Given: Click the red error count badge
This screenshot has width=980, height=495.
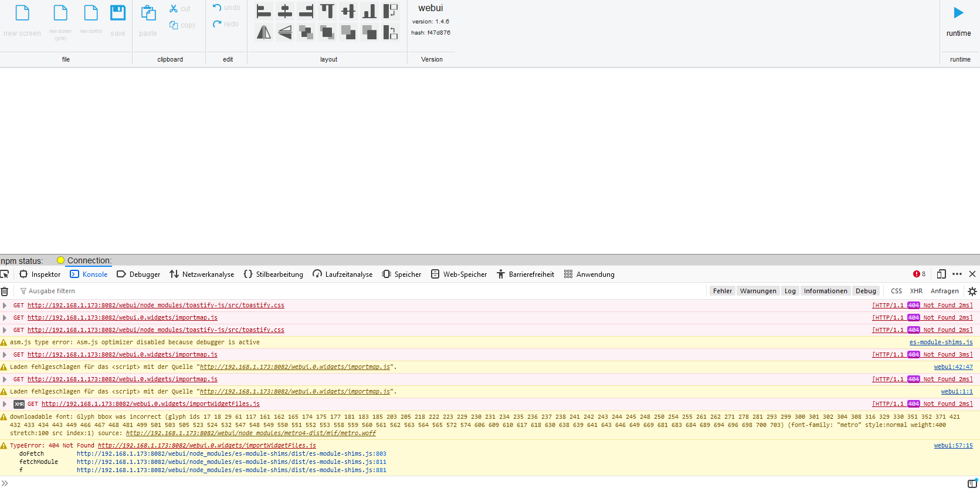Looking at the screenshot, I should (x=919, y=274).
